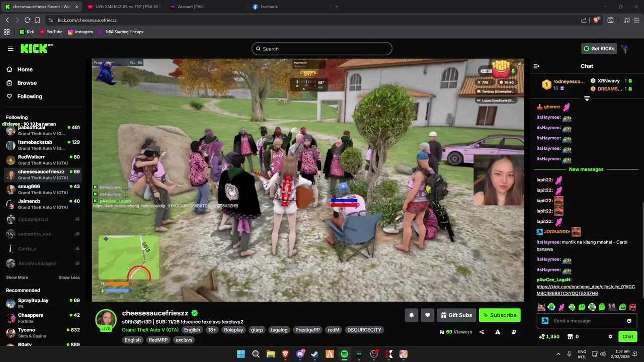Image resolution: width=644 pixels, height=362 pixels.
Task: Click the share stream icon
Action: [x=481, y=332]
